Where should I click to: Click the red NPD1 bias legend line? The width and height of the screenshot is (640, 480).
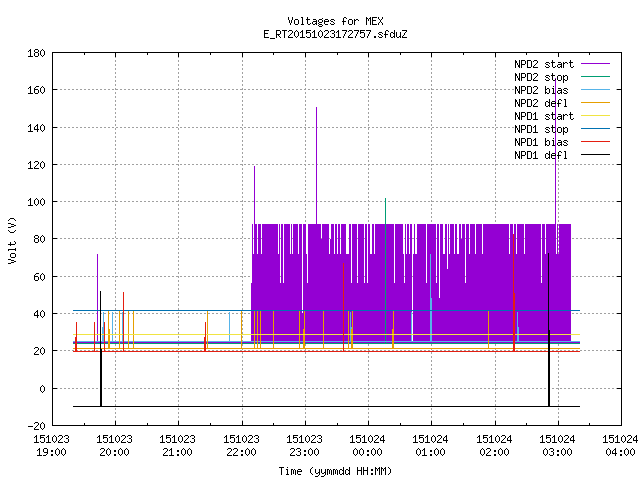(595, 142)
